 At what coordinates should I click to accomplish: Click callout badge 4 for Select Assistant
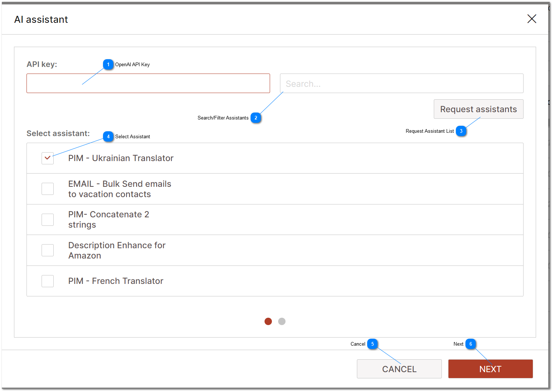point(108,136)
